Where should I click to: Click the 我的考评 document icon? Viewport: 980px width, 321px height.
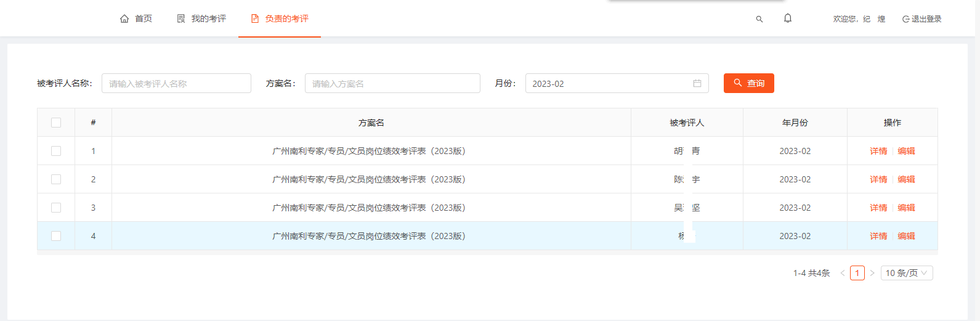181,18
